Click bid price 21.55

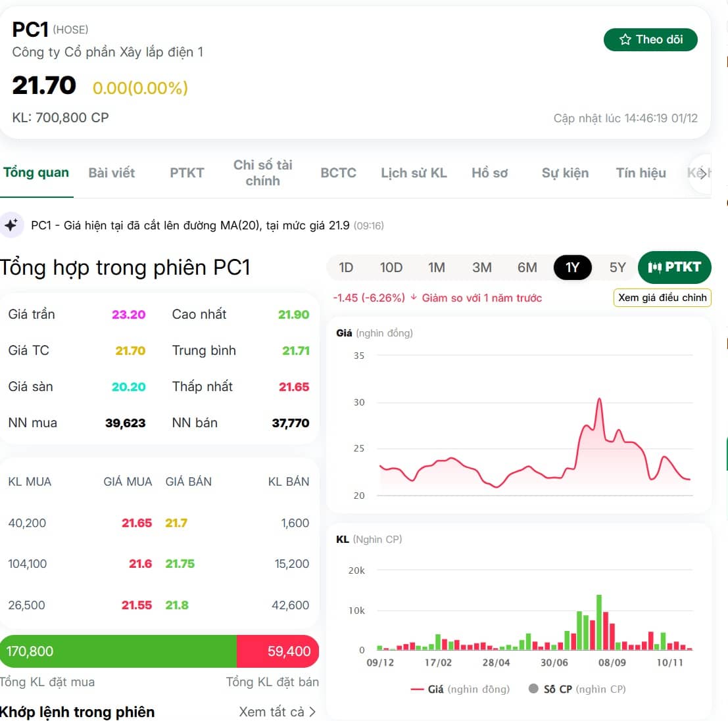pos(137,605)
